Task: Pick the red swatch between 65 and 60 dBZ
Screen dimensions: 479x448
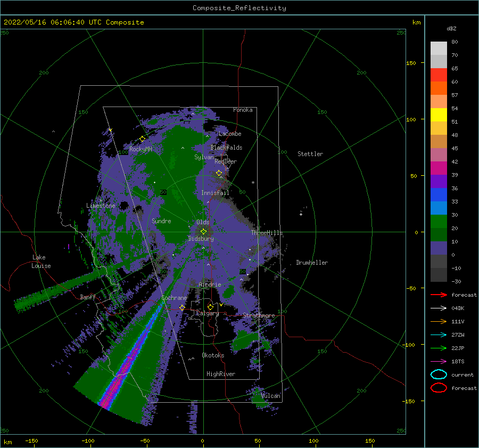Action: (439, 75)
